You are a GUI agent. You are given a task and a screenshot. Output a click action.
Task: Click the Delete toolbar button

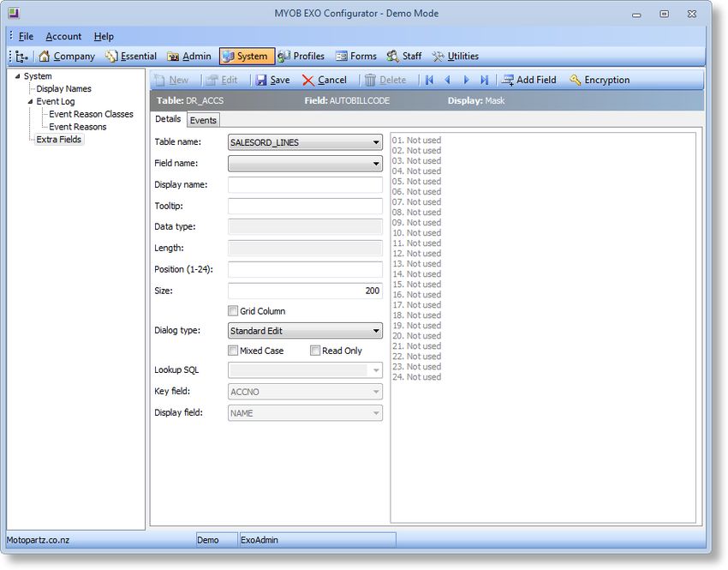385,80
